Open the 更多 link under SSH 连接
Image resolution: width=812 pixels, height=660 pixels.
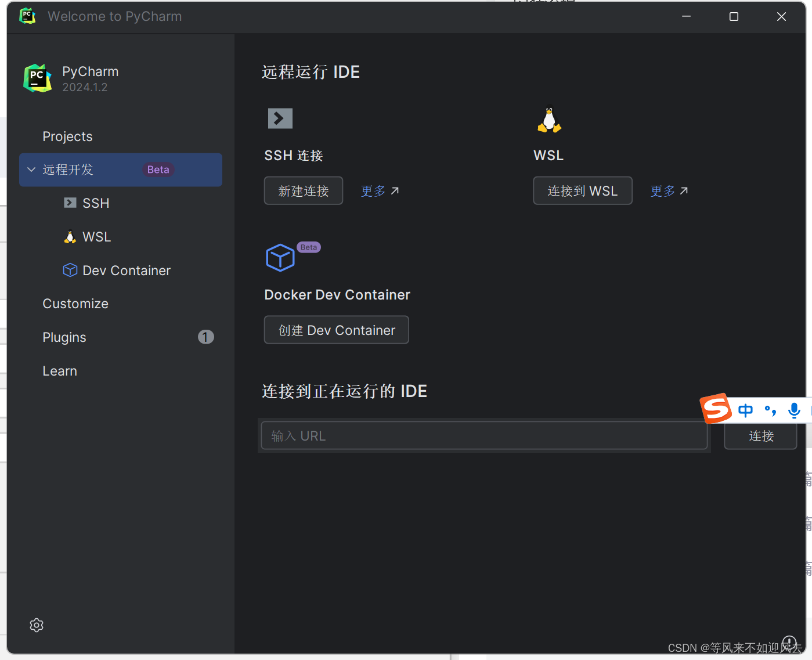[x=380, y=191]
